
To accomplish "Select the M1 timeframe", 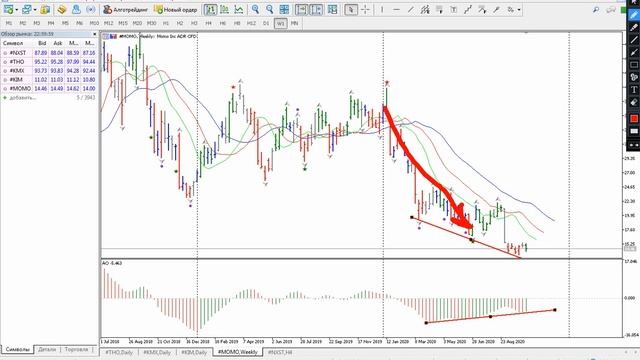I will [9, 23].
